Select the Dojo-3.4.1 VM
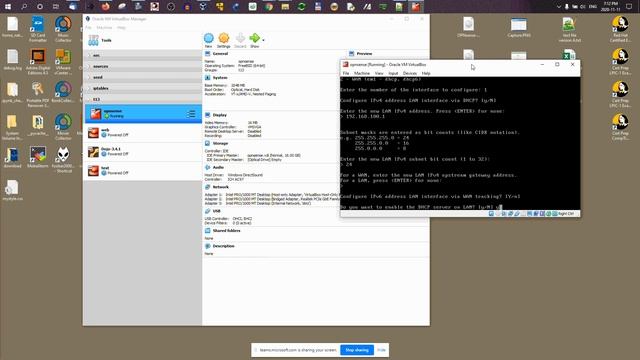The width and height of the screenshot is (640, 360). point(143,151)
